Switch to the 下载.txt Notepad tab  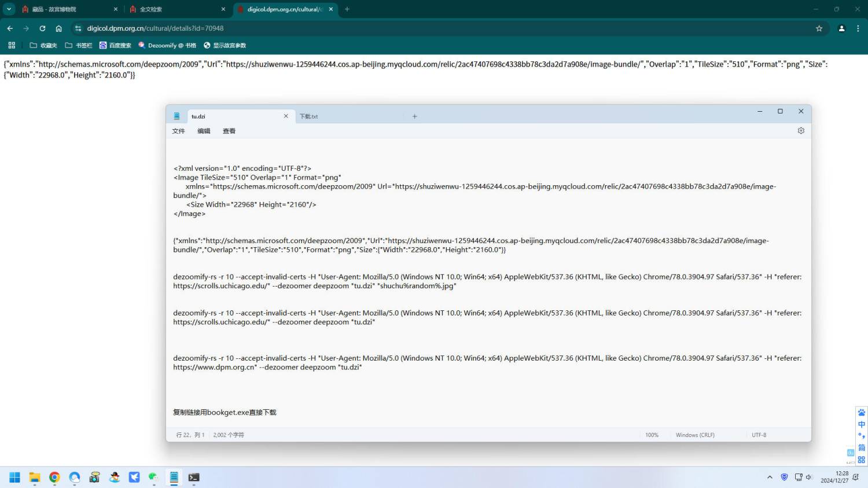point(309,116)
